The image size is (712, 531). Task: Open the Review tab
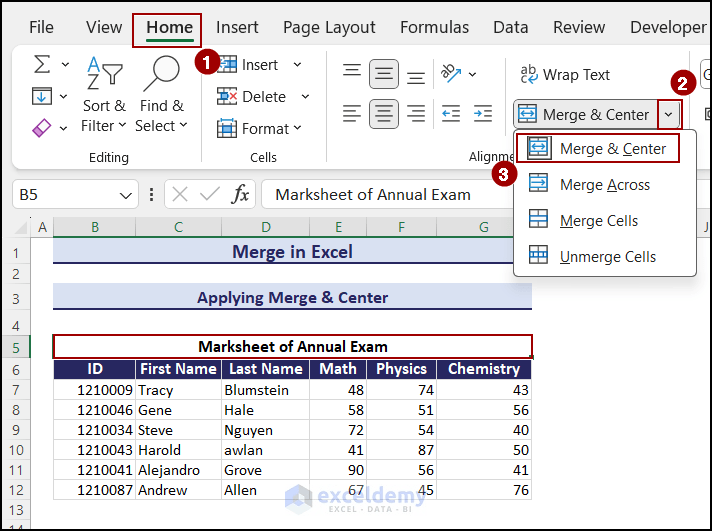point(579,27)
